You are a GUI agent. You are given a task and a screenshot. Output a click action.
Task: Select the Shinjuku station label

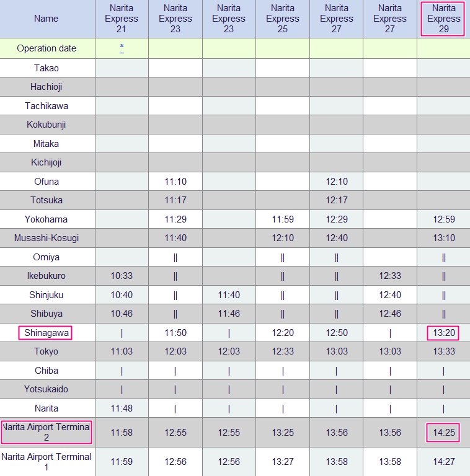pos(46,295)
